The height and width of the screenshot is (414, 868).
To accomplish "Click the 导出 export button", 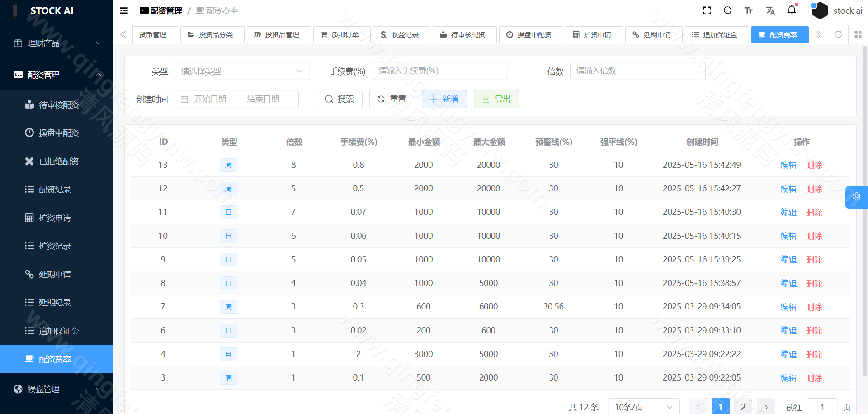I will tap(496, 99).
